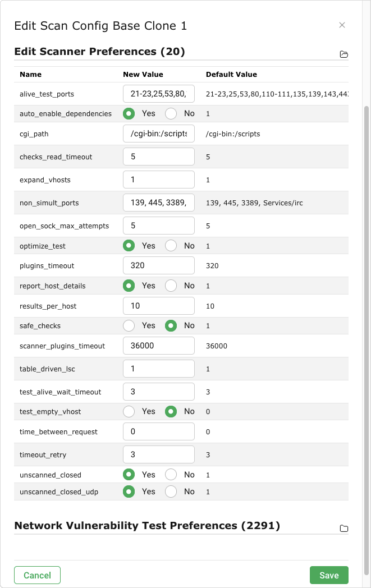Set report_host_details to No
The width and height of the screenshot is (371, 588).
pos(171,286)
